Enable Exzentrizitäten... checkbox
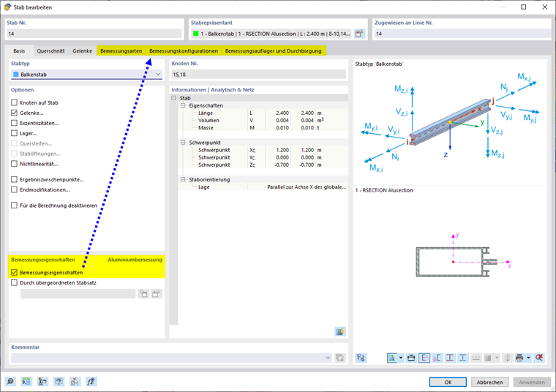This screenshot has width=556, height=392. point(14,123)
